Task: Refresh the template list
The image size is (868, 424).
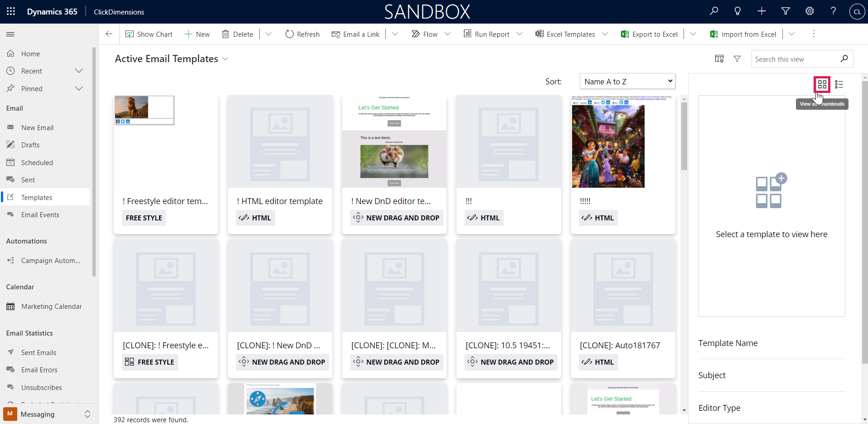Action: coord(302,34)
